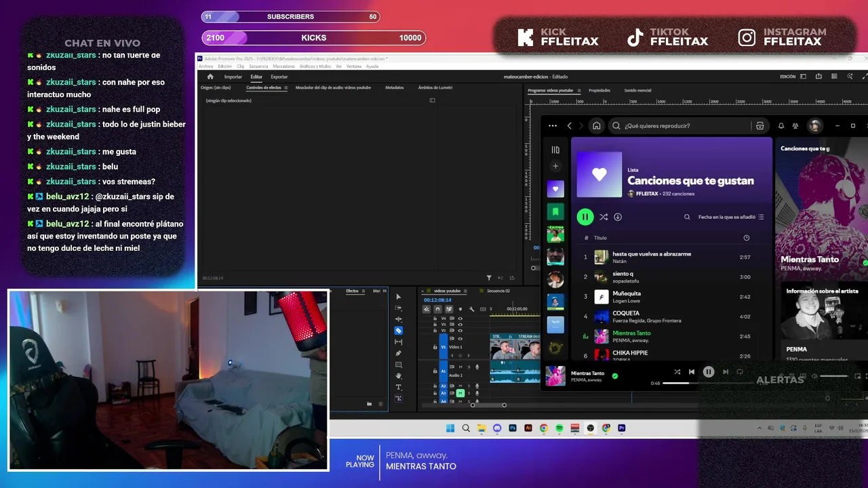Viewport: 868px width, 488px height.
Task: Click the Premiere Home icon
Action: pyautogui.click(x=210, y=77)
